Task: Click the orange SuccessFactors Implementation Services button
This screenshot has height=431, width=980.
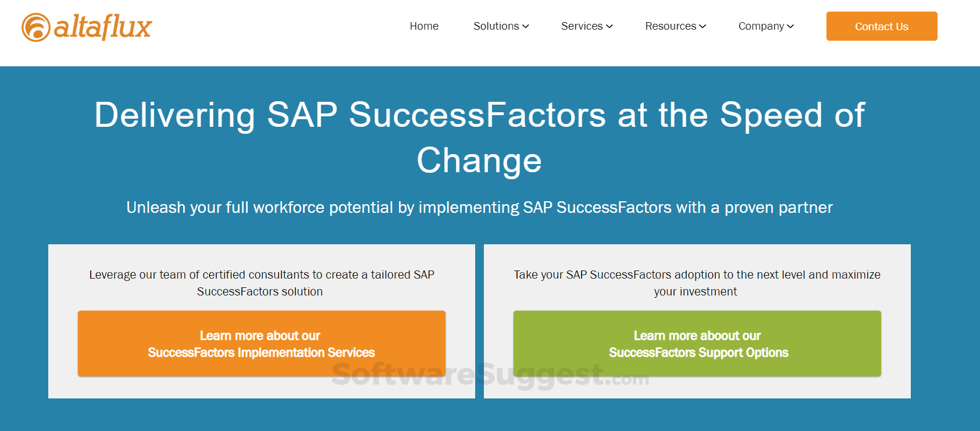Action: click(x=262, y=344)
